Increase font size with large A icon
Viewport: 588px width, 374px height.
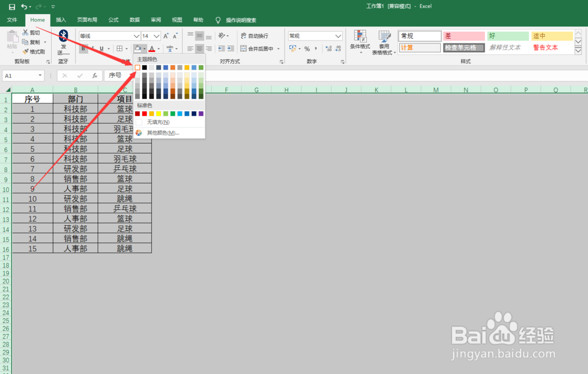[166, 36]
